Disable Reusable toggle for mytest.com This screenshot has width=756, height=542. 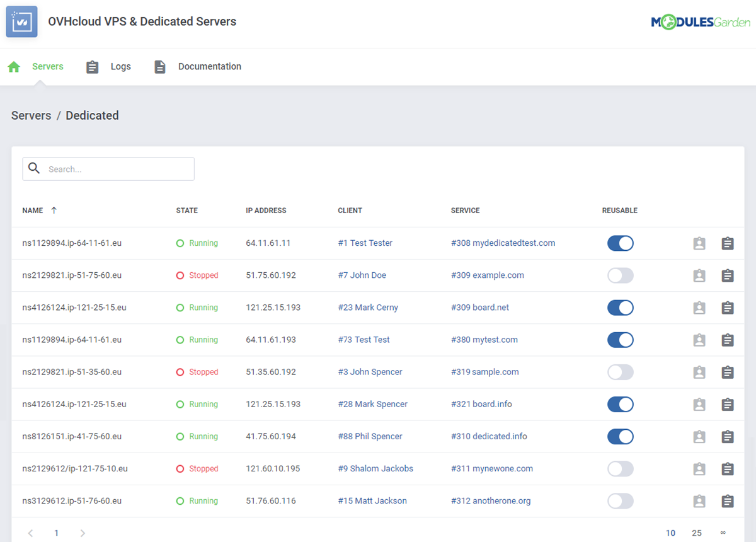(621, 340)
